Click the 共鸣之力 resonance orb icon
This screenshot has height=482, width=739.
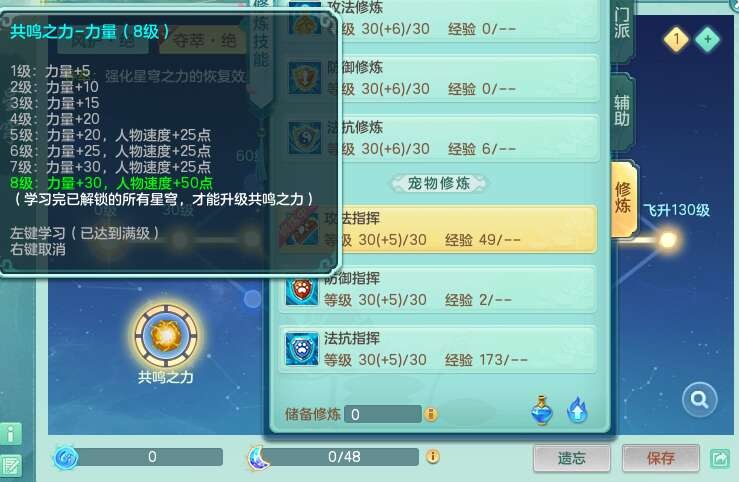[166, 335]
